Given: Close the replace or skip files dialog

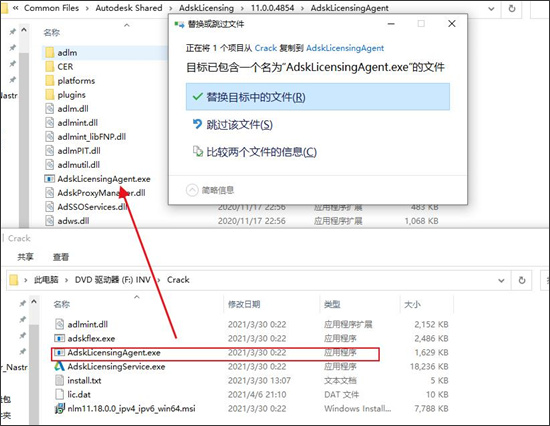Looking at the screenshot, I should tap(452, 24).
